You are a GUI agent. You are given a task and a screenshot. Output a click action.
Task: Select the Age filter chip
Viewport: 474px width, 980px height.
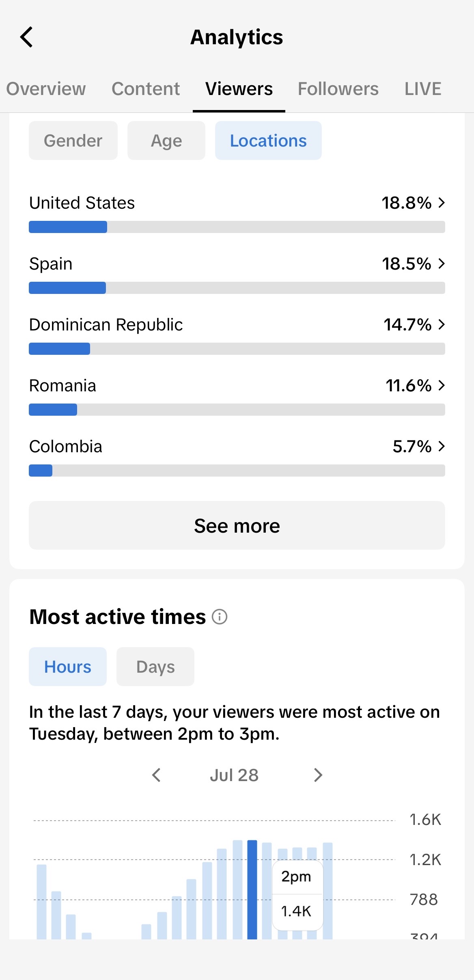(x=166, y=140)
